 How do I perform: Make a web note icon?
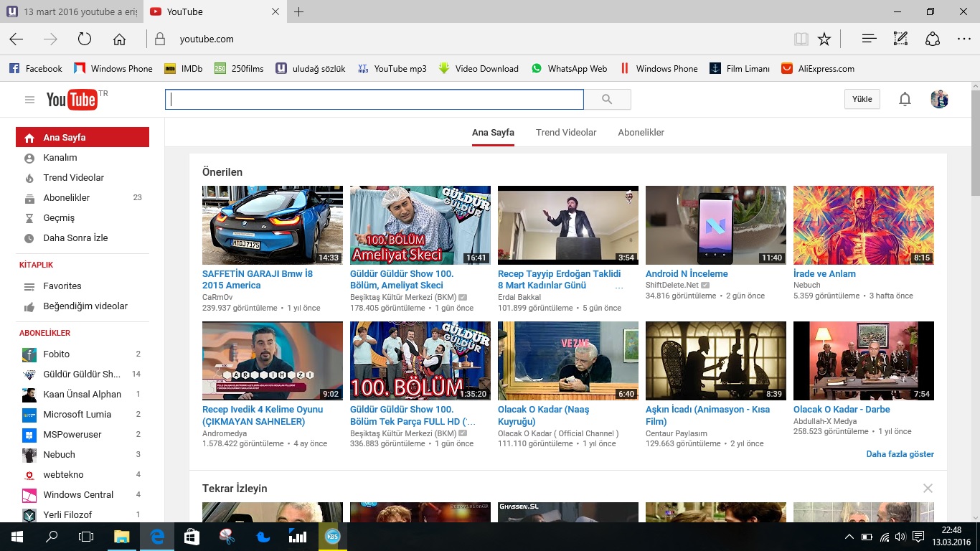(x=901, y=39)
